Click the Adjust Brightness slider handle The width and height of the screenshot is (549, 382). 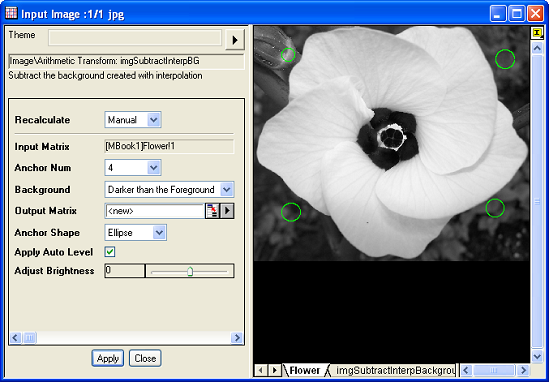(190, 271)
